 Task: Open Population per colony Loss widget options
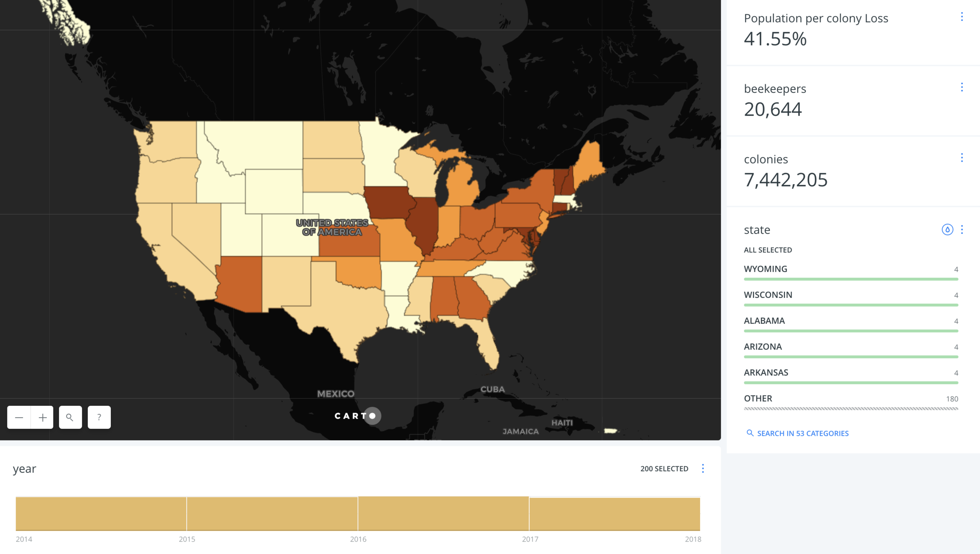point(962,17)
